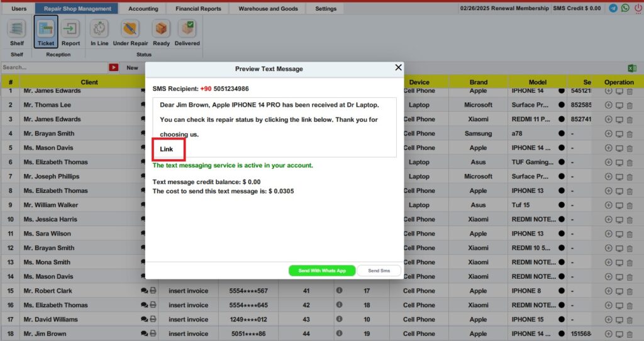The image size is (644, 341).
Task: Select client Ms. Jessica Harris
Action: [x=50, y=219]
